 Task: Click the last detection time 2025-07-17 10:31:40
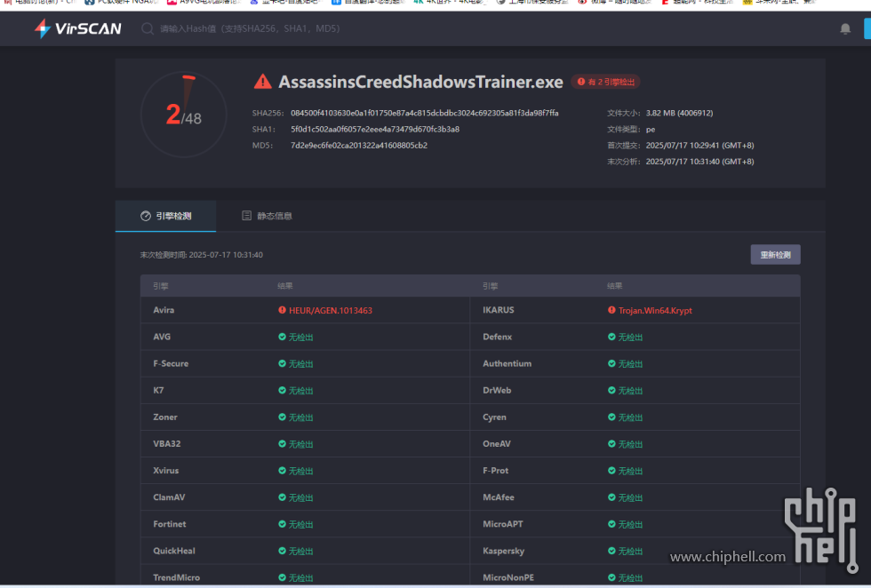226,255
